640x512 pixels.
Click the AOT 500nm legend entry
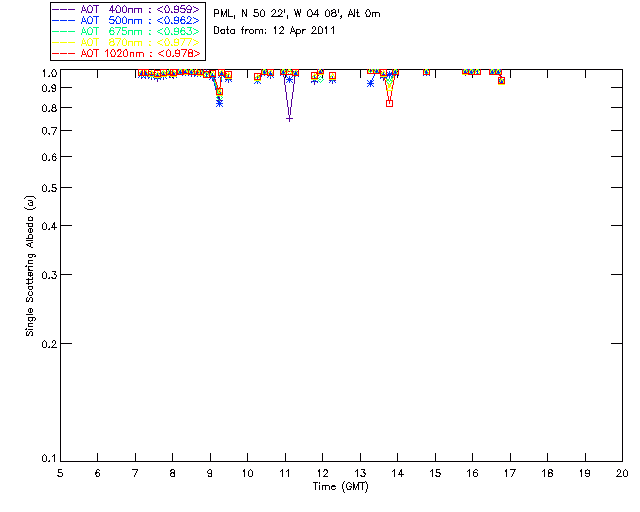click(126, 20)
